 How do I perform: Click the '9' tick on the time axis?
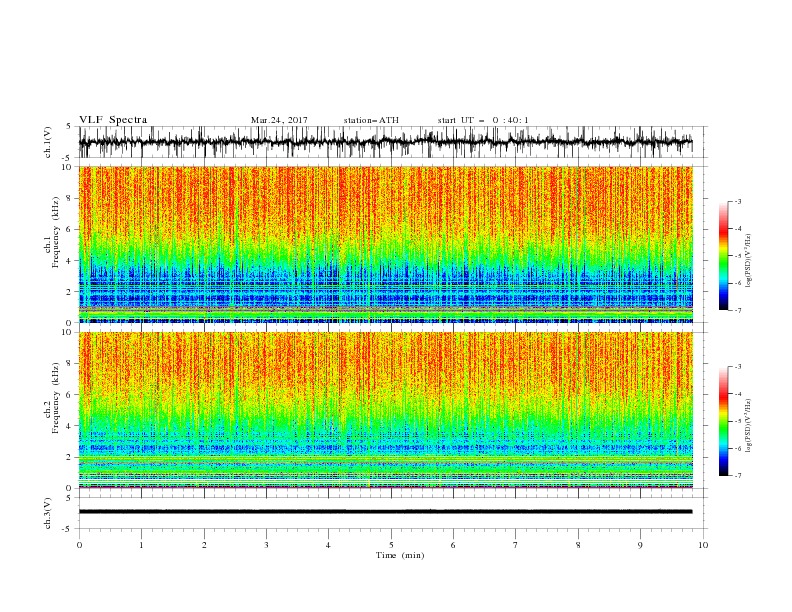640,545
